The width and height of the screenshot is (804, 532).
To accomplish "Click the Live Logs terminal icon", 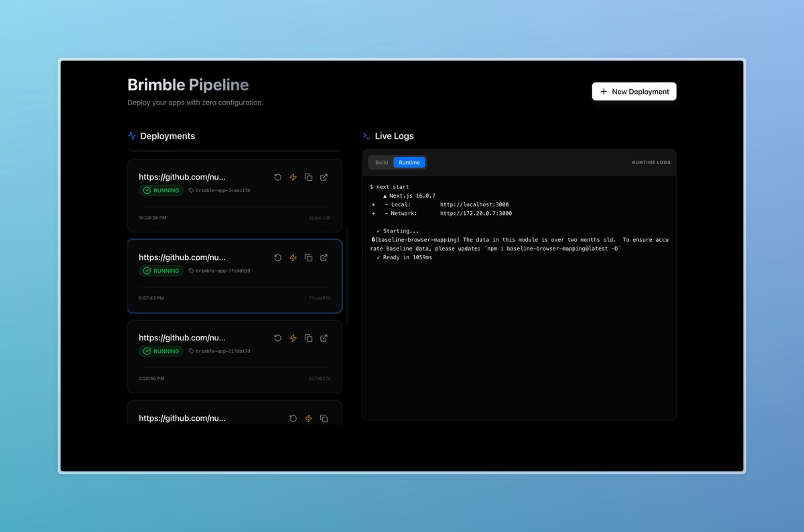I will coord(366,135).
